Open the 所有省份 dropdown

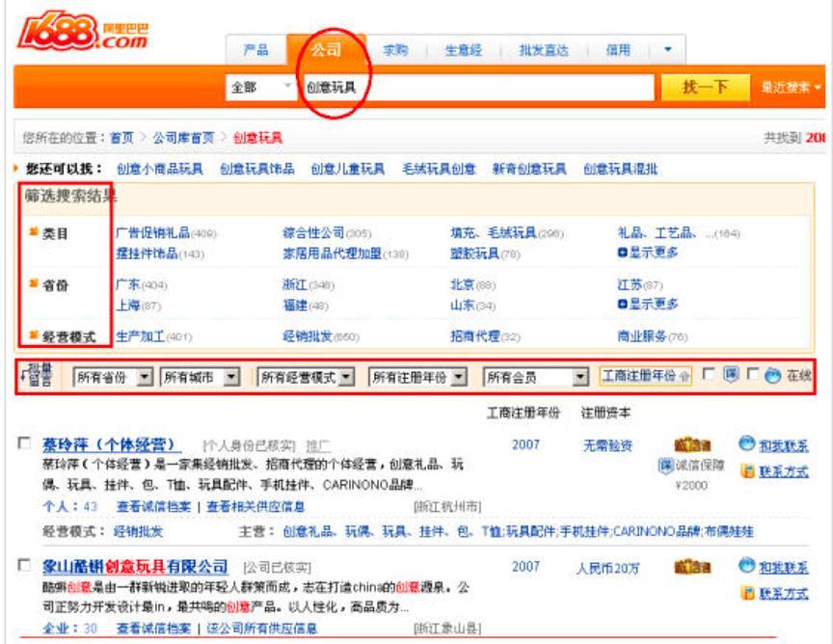coord(113,377)
